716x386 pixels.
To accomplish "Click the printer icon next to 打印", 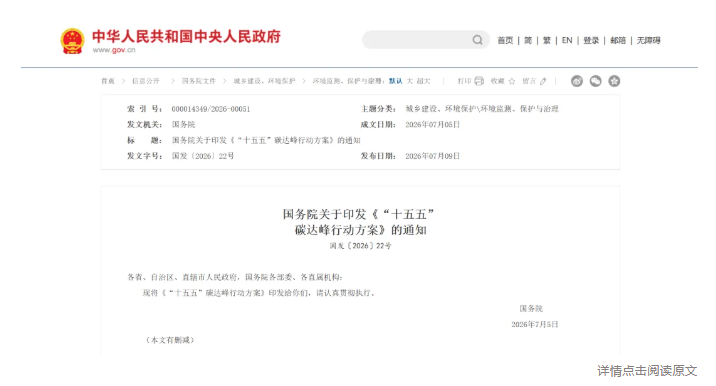I will click(479, 81).
